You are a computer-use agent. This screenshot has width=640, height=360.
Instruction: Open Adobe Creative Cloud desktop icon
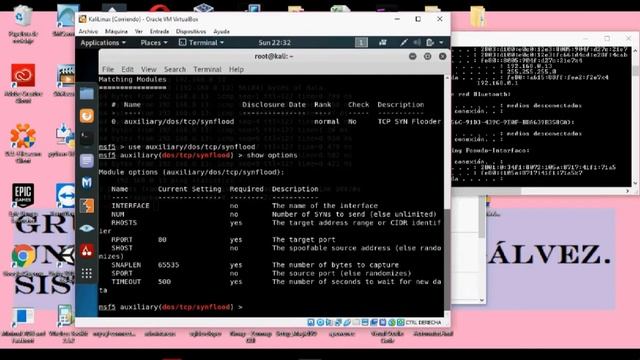pos(23,84)
